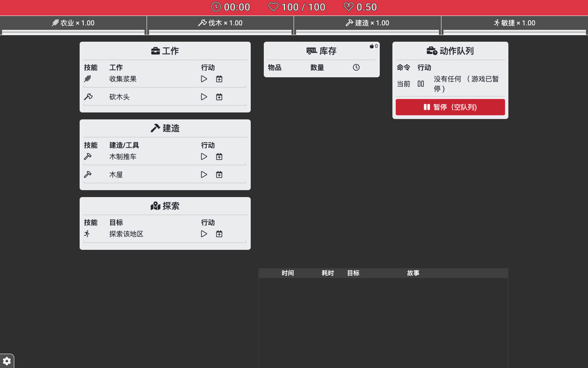Image resolution: width=588 pixels, height=368 pixels.
Task: Select the 农业 × 1.00 skill tab
Action: (73, 23)
